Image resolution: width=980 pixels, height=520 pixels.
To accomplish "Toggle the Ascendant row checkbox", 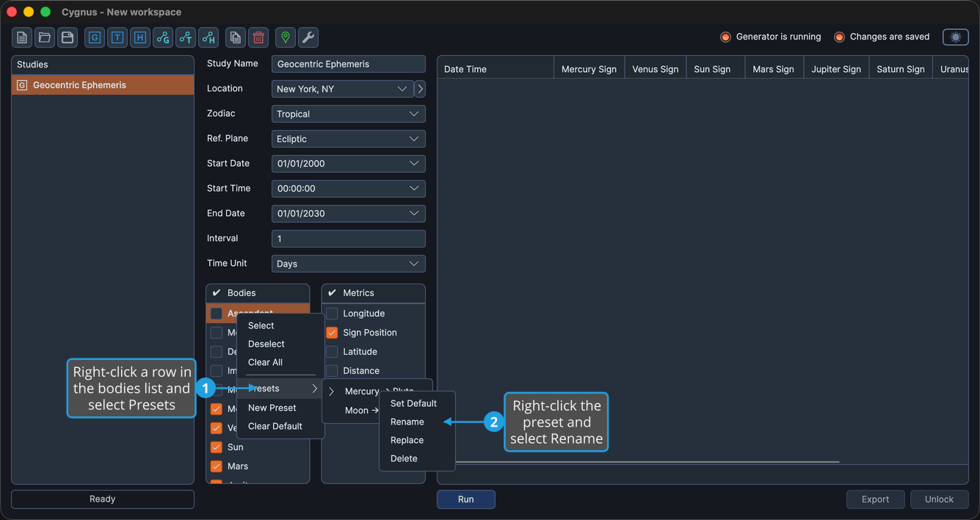I will 217,314.
